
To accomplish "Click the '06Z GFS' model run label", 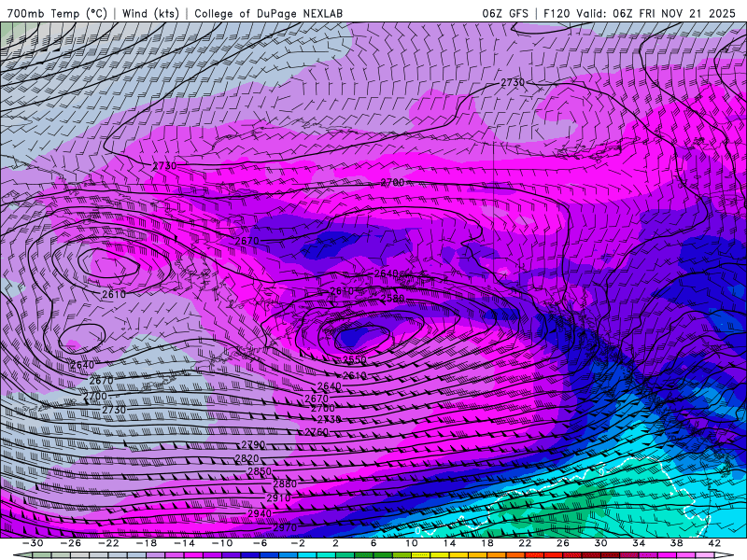I will coord(505,13).
